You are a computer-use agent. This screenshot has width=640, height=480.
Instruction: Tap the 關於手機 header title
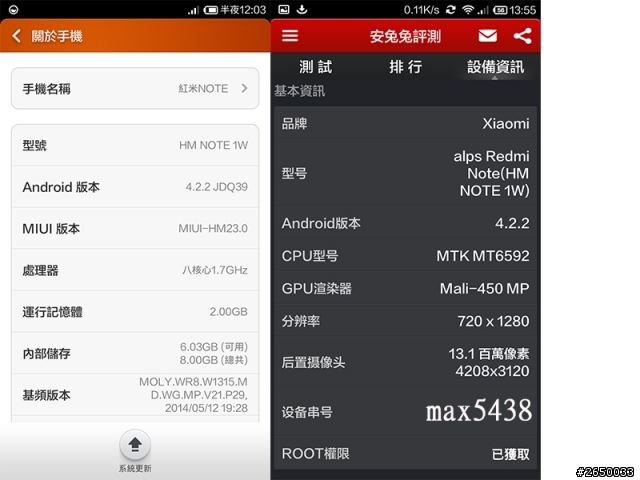tap(57, 36)
